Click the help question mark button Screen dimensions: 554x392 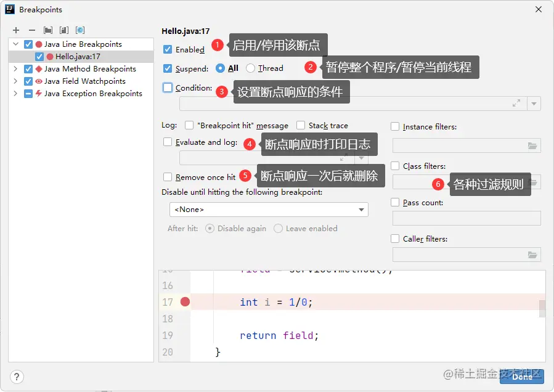point(17,377)
